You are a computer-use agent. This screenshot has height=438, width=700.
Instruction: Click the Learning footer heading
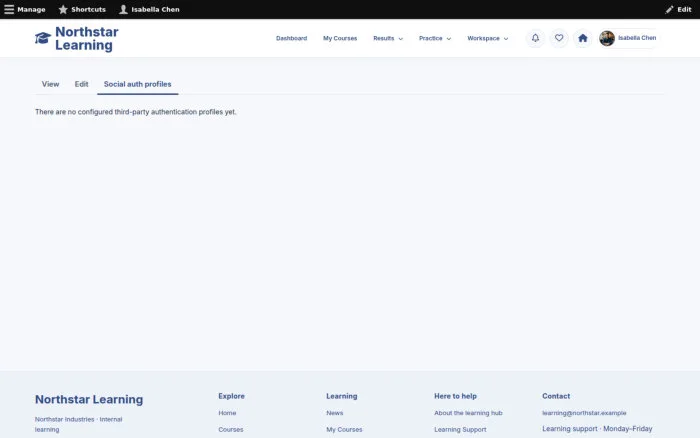pos(342,396)
